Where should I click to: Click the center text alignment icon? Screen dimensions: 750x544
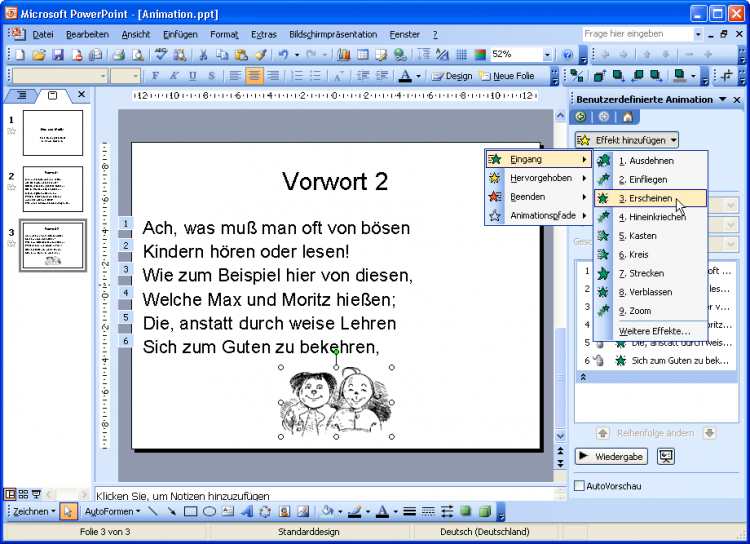point(254,76)
